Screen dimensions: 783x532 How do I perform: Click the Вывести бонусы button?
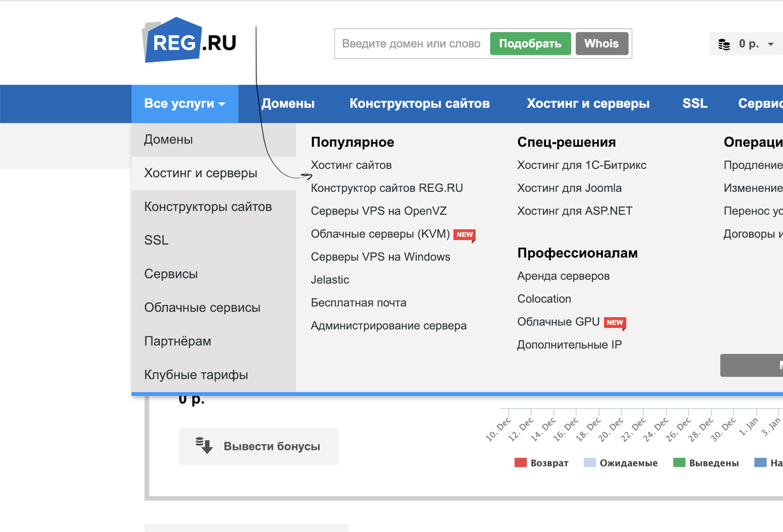point(258,447)
